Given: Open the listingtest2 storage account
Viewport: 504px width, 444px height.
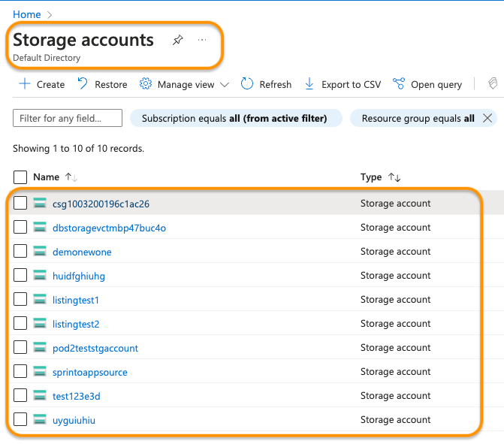Looking at the screenshot, I should 76,324.
